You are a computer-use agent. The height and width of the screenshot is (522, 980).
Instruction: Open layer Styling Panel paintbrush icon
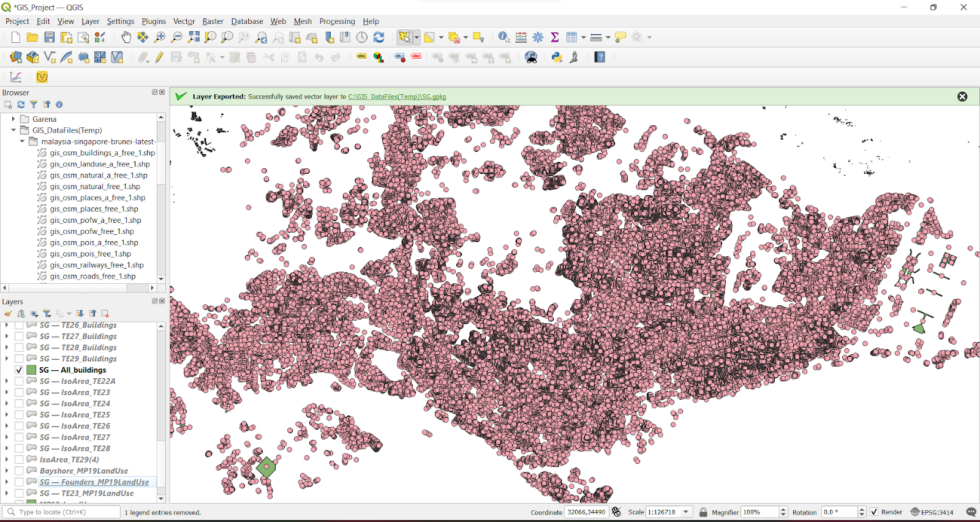8,313
